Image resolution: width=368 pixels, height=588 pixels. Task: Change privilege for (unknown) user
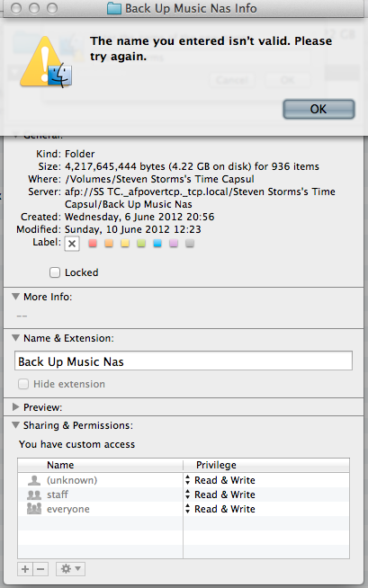click(220, 480)
